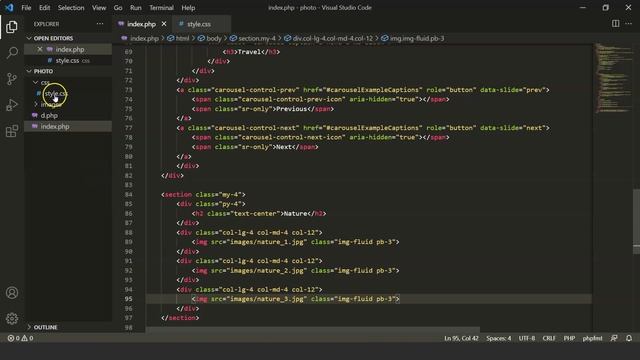Change CRLF end of line sequence
The height and width of the screenshot is (360, 640).
point(549,338)
